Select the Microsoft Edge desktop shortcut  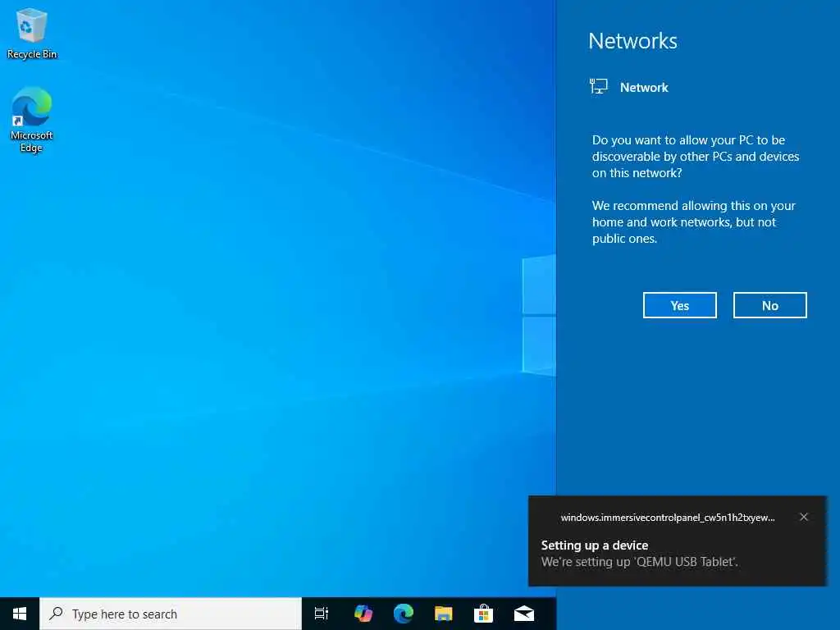(32, 120)
